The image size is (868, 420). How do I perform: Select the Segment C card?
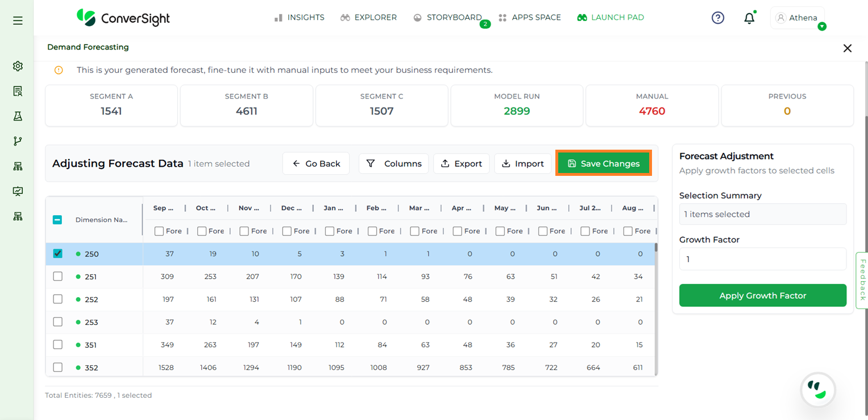click(382, 105)
